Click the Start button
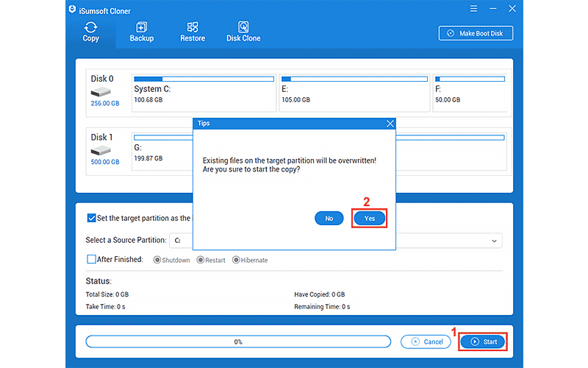Image resolution: width=588 pixels, height=368 pixels. pos(483,342)
